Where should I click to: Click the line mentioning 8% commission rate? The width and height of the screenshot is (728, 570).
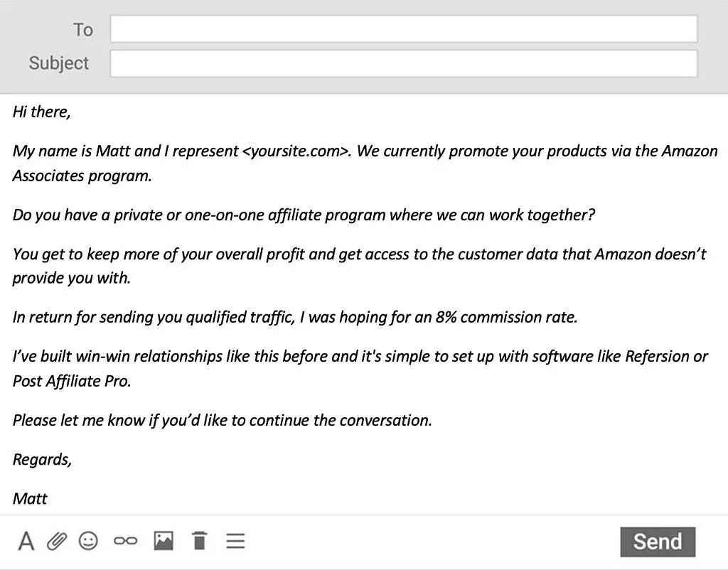[295, 317]
